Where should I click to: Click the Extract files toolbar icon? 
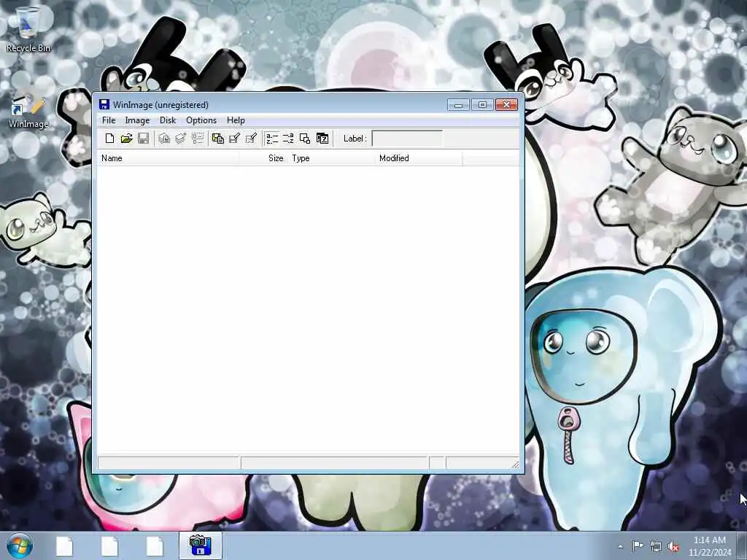click(164, 139)
